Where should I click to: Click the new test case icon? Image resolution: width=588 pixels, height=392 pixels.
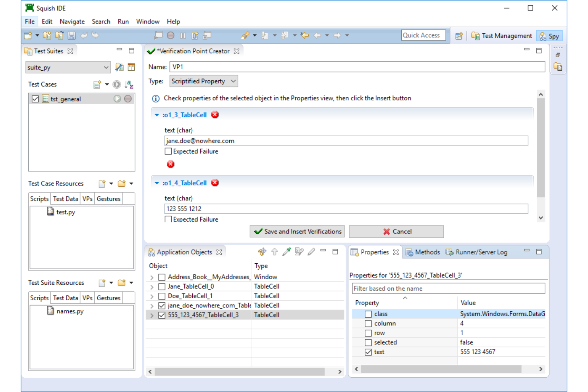(x=97, y=84)
